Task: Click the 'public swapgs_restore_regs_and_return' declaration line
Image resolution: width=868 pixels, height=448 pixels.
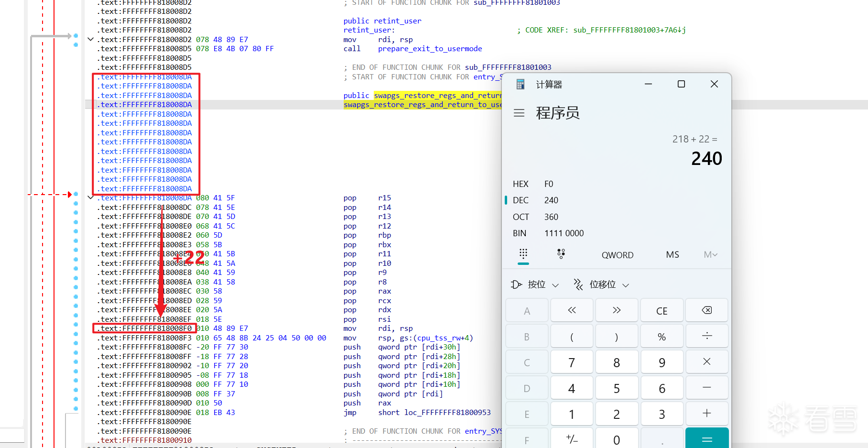Action: [x=423, y=96]
